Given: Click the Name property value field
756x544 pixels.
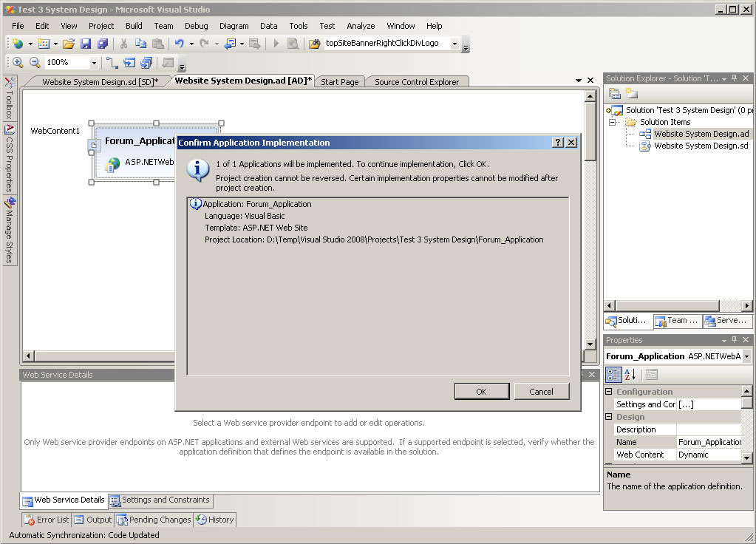Looking at the screenshot, I should (x=709, y=442).
